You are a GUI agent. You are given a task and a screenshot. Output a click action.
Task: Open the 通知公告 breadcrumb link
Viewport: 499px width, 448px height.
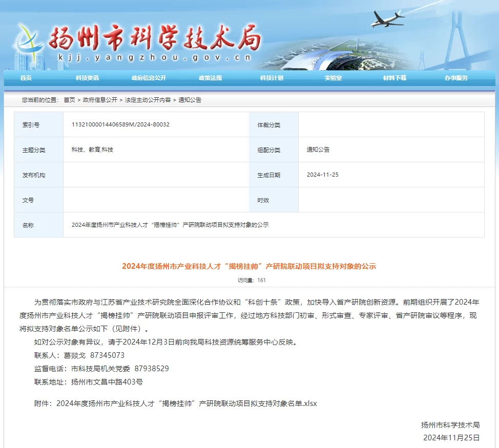pyautogui.click(x=190, y=100)
